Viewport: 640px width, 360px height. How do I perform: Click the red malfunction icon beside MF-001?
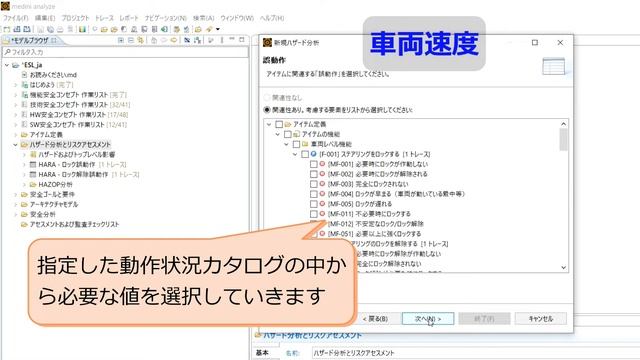[x=322, y=164]
